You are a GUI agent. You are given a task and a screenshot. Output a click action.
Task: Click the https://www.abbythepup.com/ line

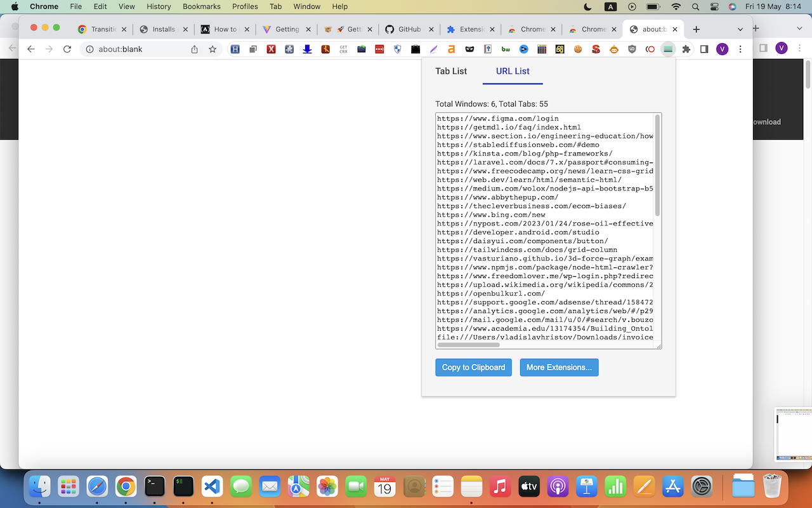(x=498, y=197)
